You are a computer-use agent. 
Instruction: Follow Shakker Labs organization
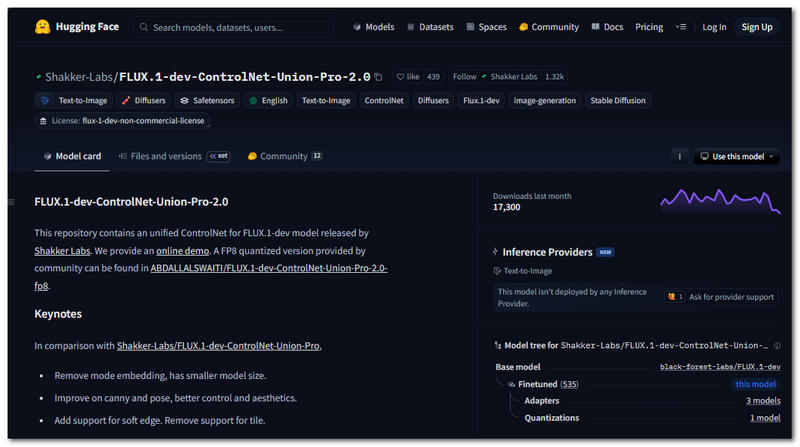465,77
